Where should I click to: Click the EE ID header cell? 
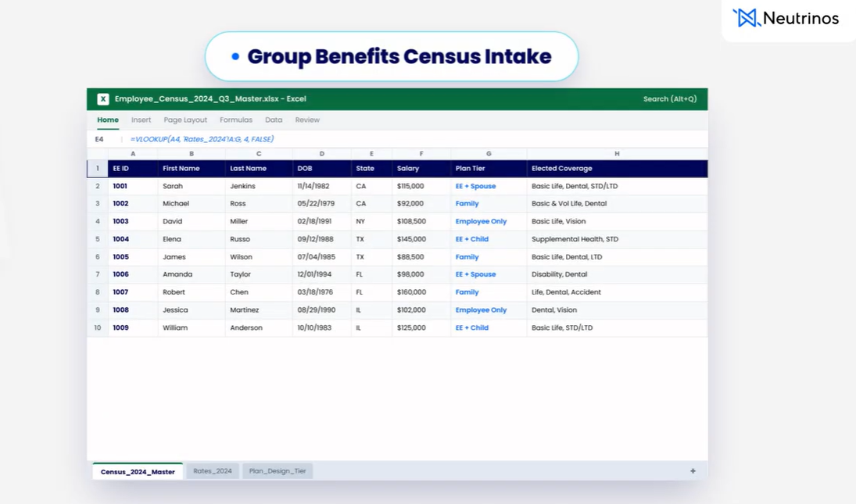click(133, 169)
